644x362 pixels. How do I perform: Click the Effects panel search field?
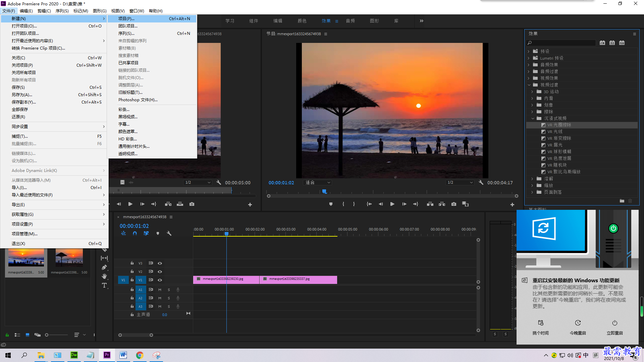point(561,43)
